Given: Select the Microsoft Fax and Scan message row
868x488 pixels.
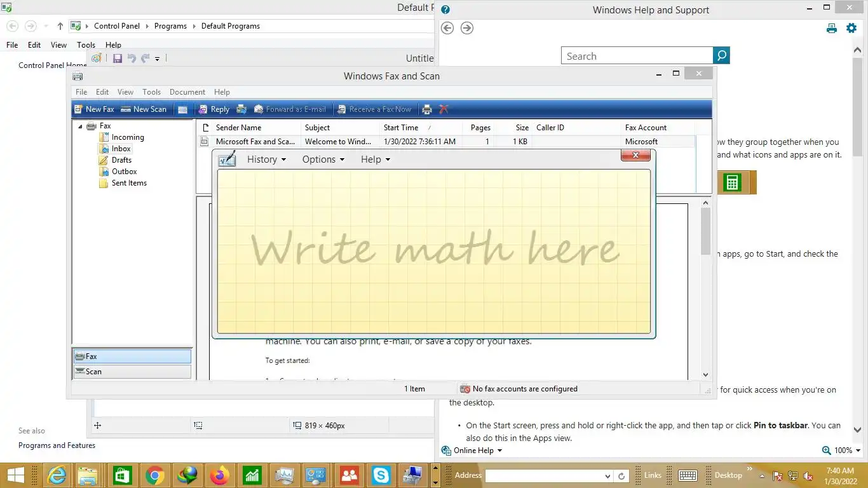Looking at the screenshot, I should (x=445, y=142).
